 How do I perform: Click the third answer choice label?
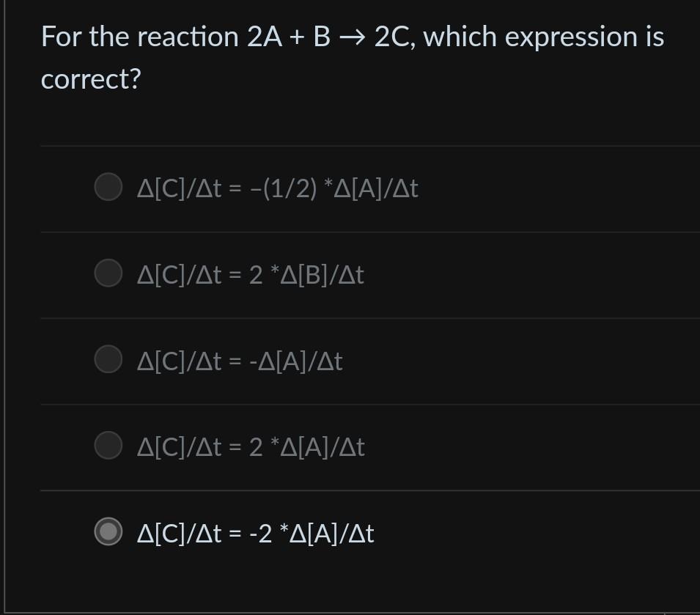[240, 360]
